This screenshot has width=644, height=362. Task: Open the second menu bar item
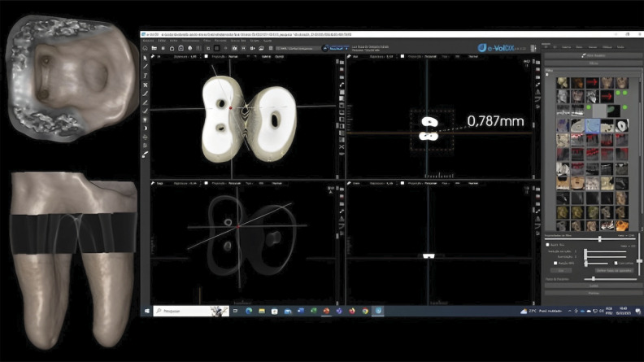click(x=163, y=41)
